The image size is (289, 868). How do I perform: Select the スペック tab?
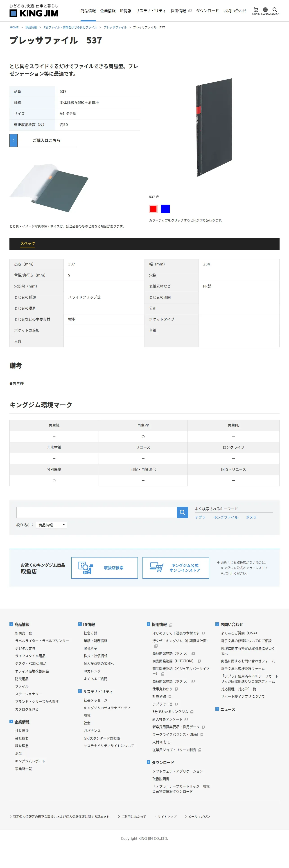[28, 244]
